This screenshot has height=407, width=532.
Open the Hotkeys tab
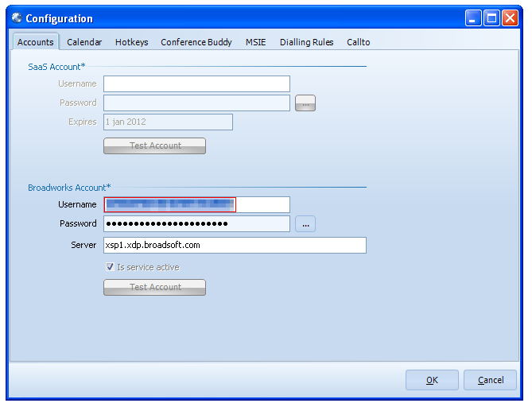(131, 42)
